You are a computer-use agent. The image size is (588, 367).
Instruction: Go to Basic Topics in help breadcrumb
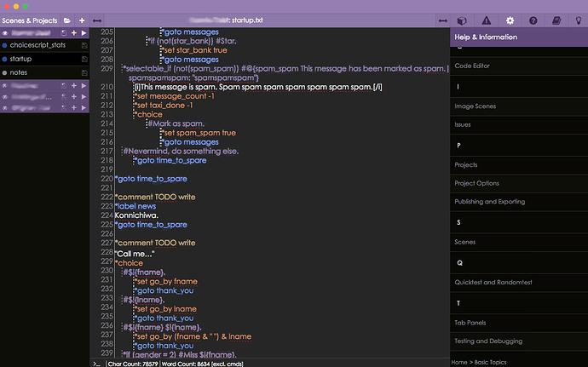click(x=490, y=362)
